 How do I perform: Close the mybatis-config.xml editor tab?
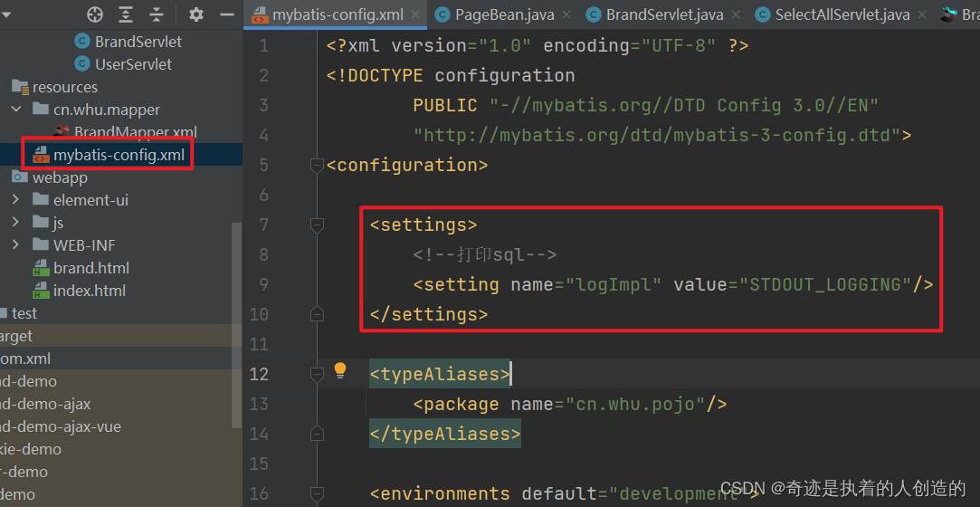(x=416, y=15)
